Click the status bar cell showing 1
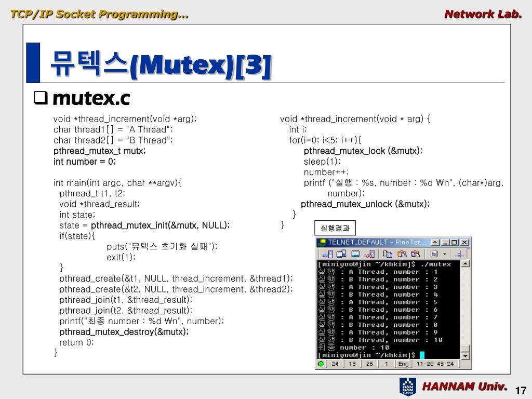Screen dimensions: 532x399 tap(387, 364)
